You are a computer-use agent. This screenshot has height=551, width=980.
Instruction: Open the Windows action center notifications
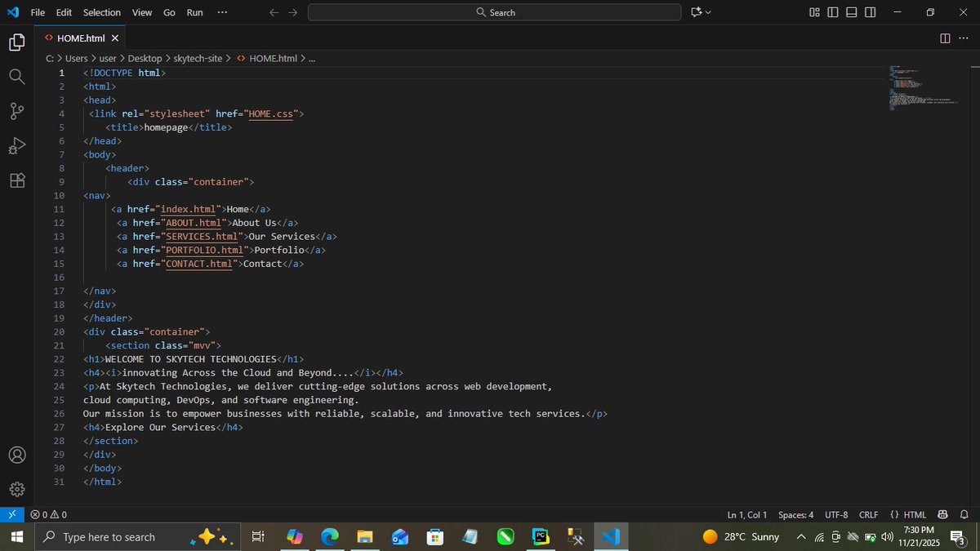pyautogui.click(x=959, y=537)
